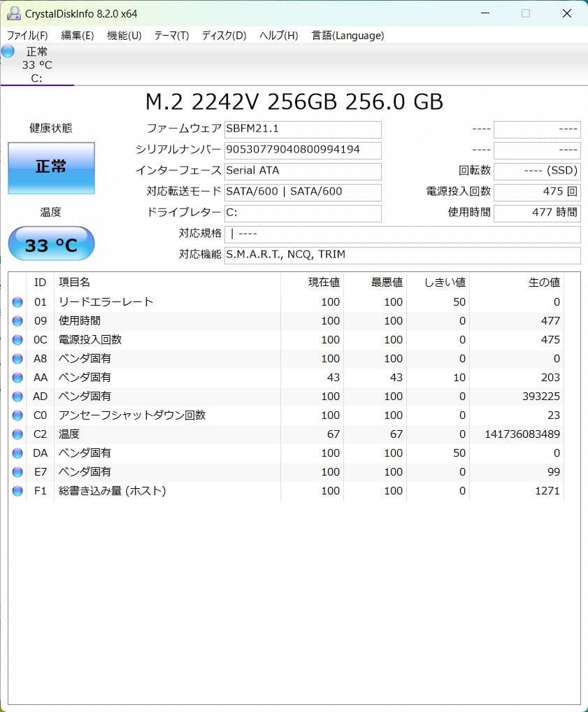
Task: Click attribute row AA ベンダ固有 to highlight it
Action: click(140, 377)
